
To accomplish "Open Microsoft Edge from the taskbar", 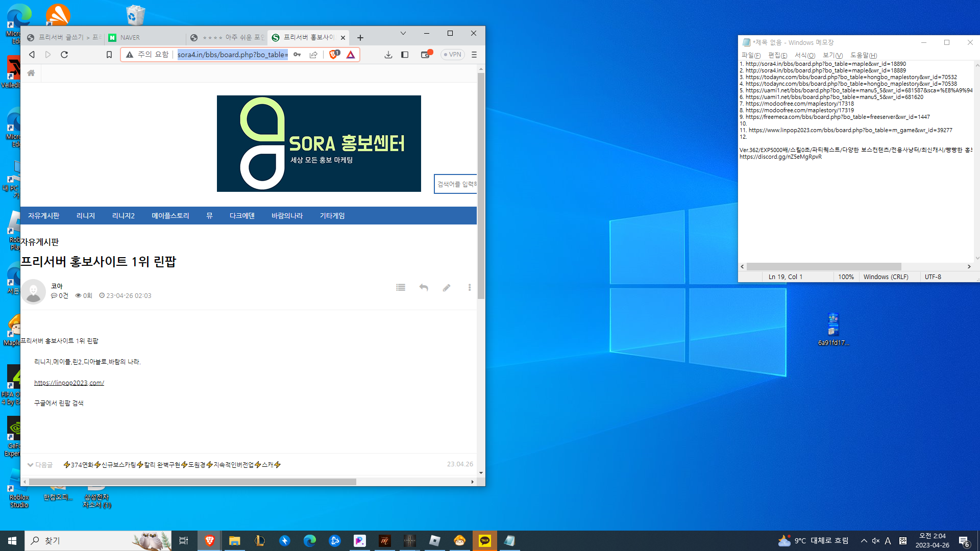I will coord(310,541).
